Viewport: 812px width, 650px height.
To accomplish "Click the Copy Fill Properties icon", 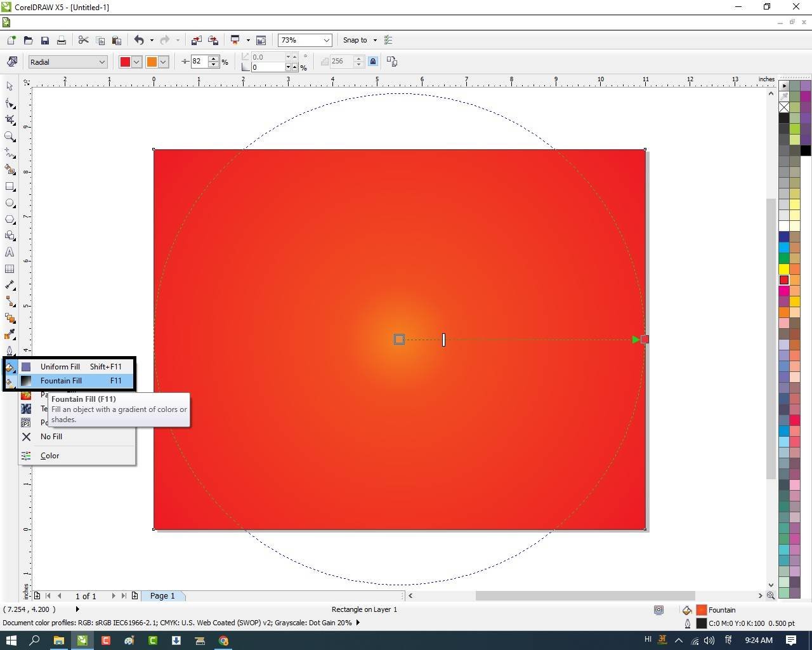I will click(x=392, y=62).
